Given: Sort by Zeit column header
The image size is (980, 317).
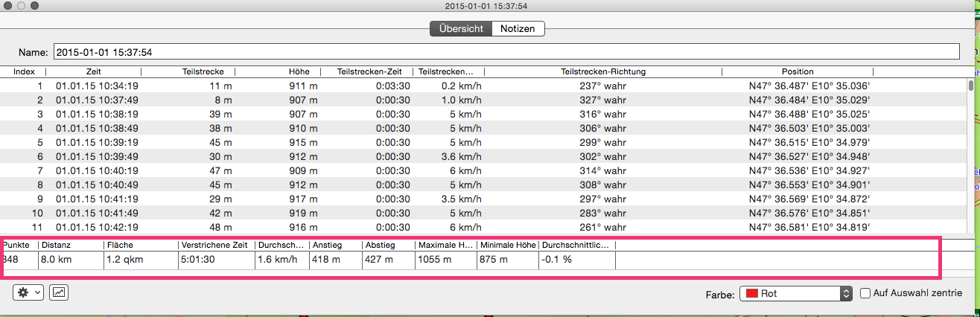Looking at the screenshot, I should [93, 71].
